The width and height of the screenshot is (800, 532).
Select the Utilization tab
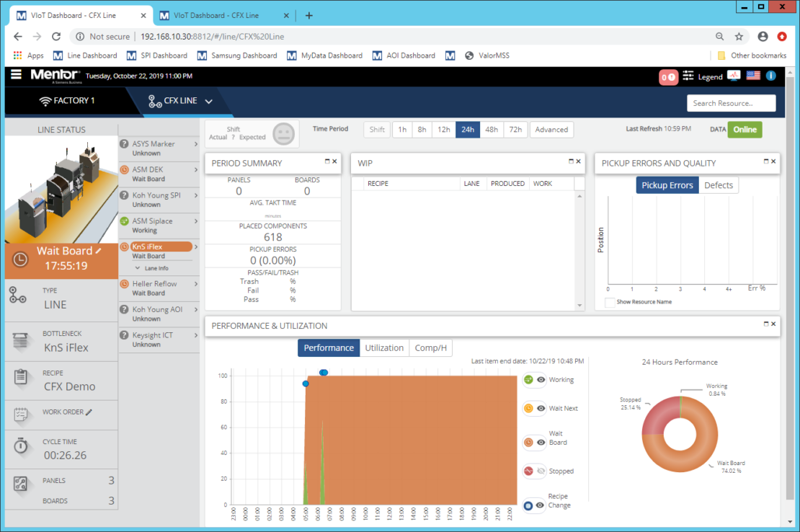(x=384, y=347)
